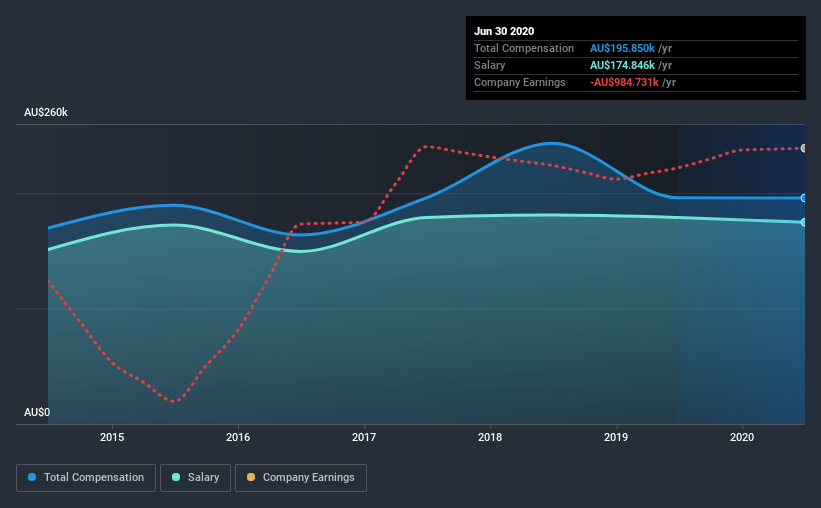Select the Company Earnings endpoint marker at 2020
Image resolution: width=821 pixels, height=508 pixels.
(x=803, y=148)
